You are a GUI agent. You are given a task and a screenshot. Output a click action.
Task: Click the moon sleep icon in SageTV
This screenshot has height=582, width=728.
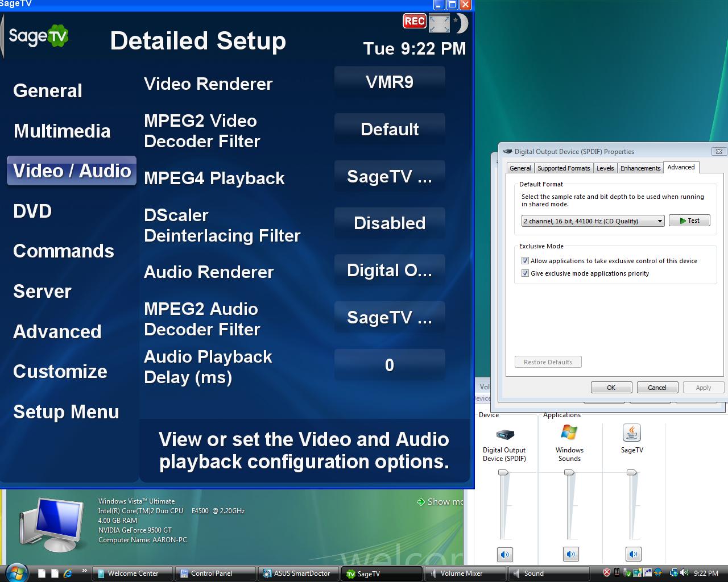click(x=460, y=23)
